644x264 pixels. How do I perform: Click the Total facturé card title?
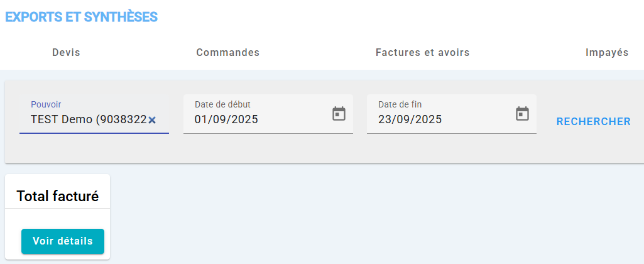(x=58, y=196)
